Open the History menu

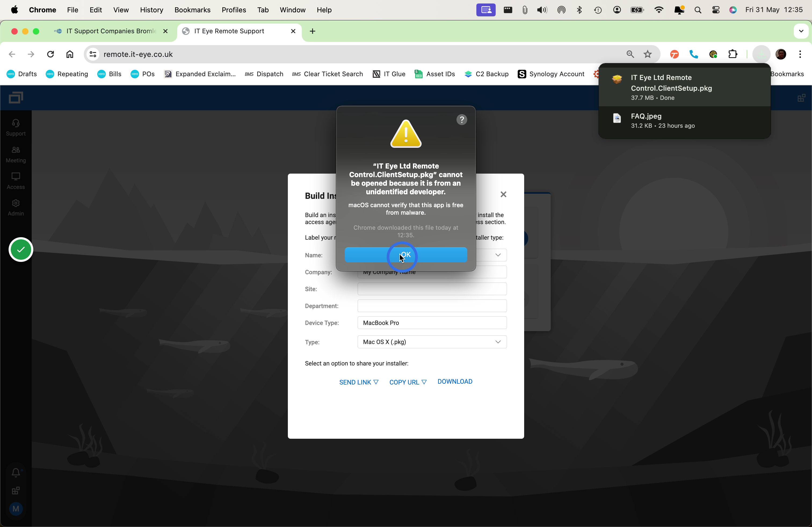click(151, 10)
